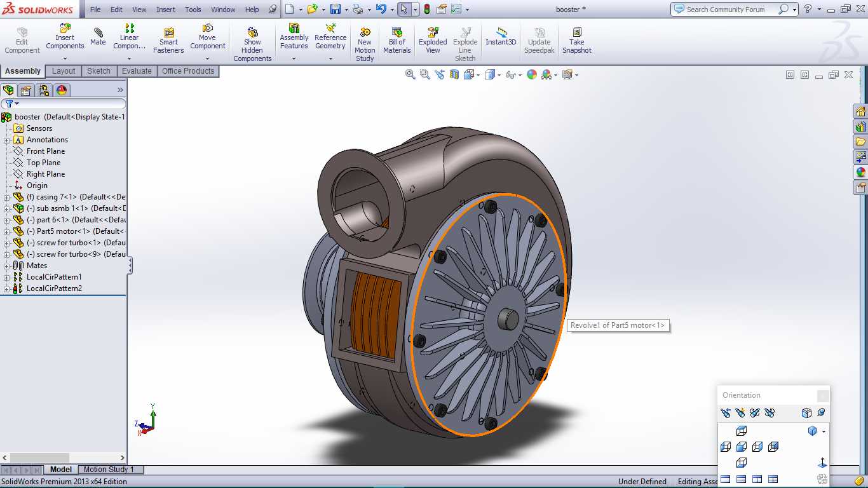Collapse tree panel with double chevron
Image resolution: width=868 pixels, height=488 pixels.
tap(120, 90)
